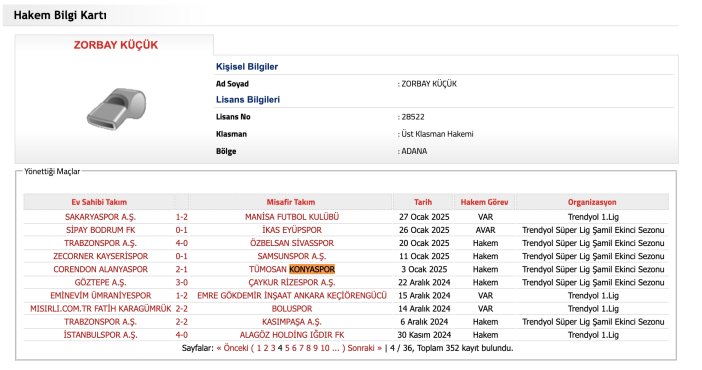Open İKAS EYÜPSPOR team link
702x370 pixels.
pos(292,230)
